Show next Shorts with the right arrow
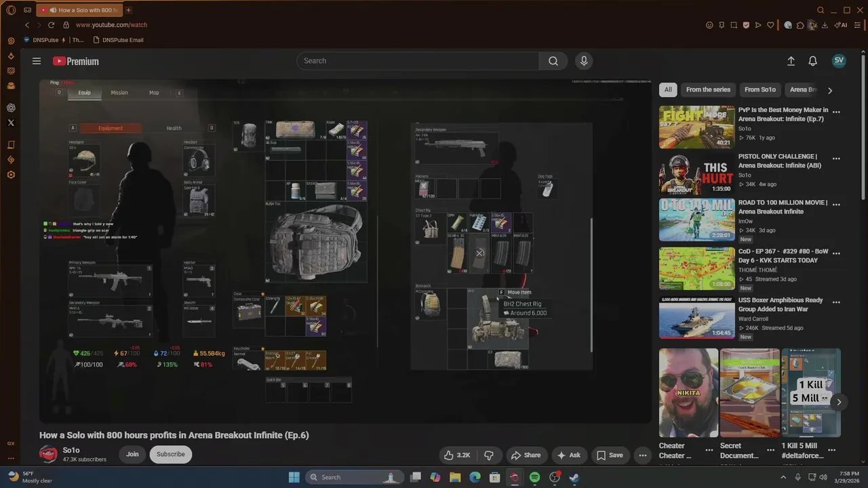 pyautogui.click(x=839, y=402)
